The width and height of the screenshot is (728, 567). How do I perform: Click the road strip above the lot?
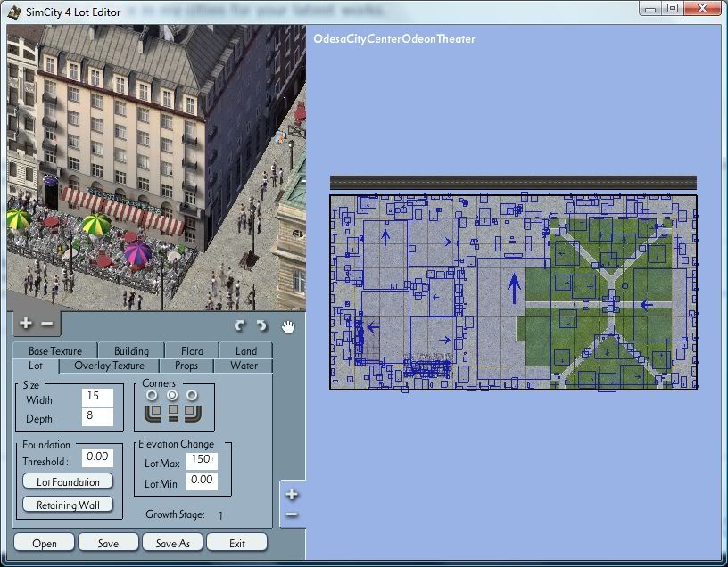[513, 183]
